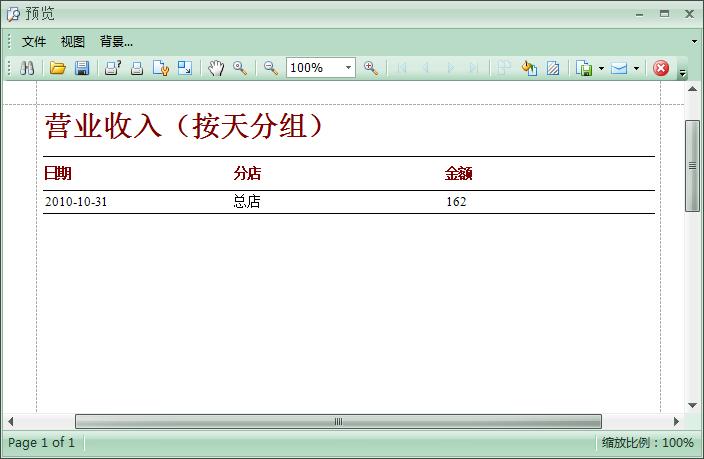Minimize the 预览 window
The height and width of the screenshot is (459, 704).
(639, 14)
